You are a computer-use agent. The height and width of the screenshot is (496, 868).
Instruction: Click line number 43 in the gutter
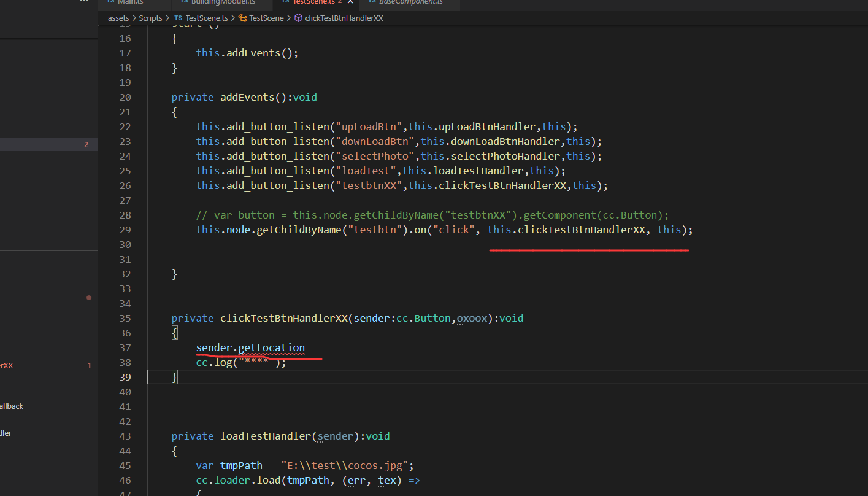[x=125, y=436]
